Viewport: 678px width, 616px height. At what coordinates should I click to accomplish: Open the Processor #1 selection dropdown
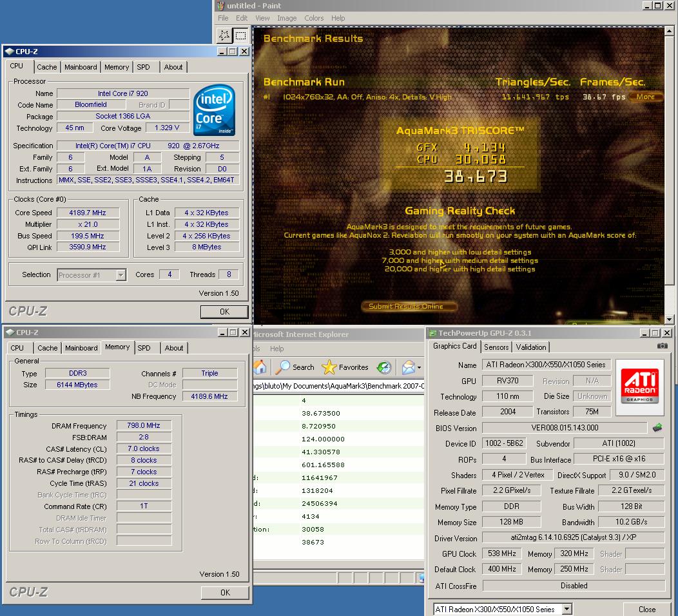(x=121, y=275)
